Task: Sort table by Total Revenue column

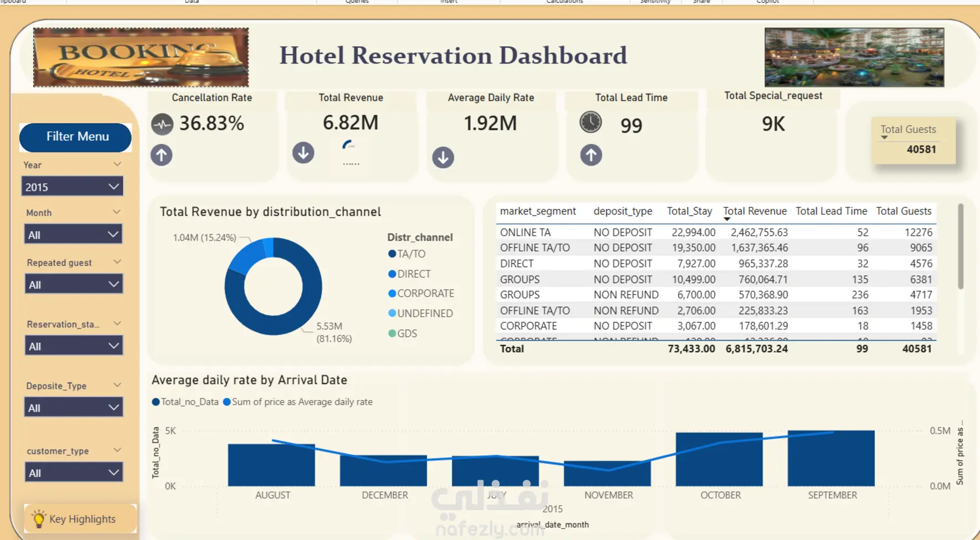Action: point(755,211)
